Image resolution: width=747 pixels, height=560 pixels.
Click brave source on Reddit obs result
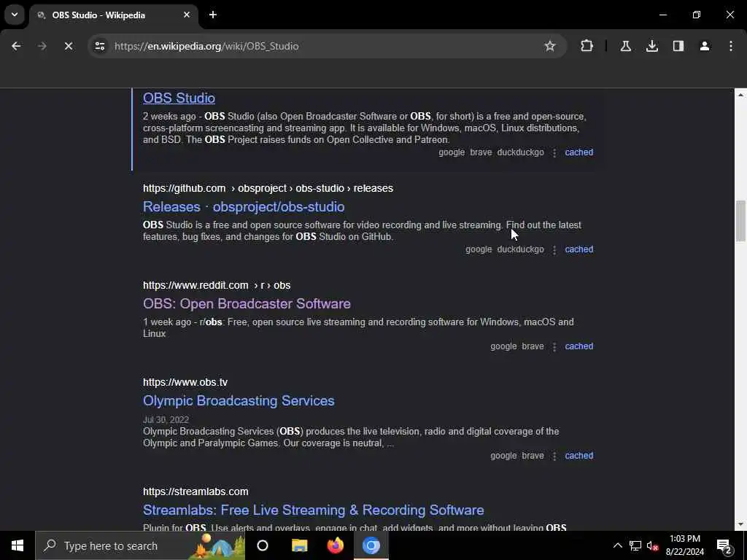point(533,346)
